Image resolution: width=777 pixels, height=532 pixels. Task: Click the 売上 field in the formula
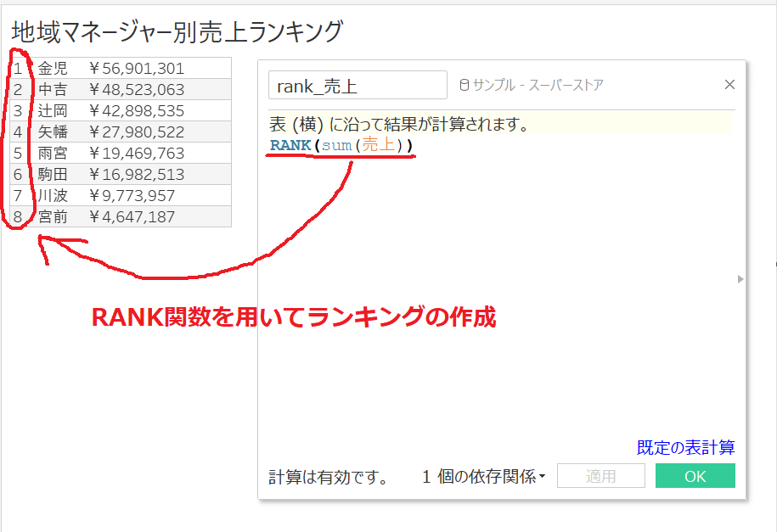[x=378, y=144]
